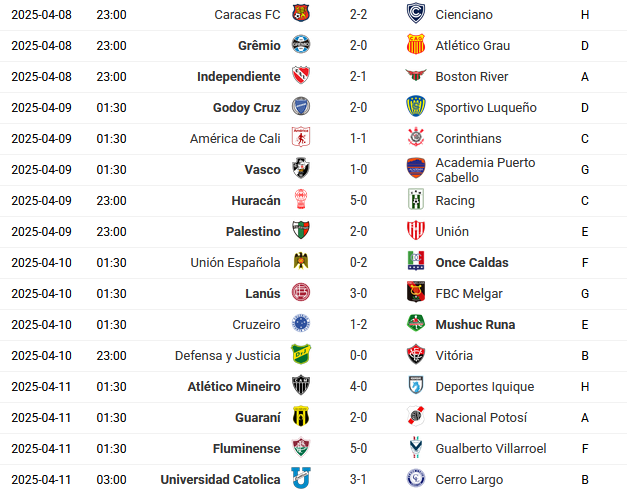Open the Lanús vs FBC Melgar 3-0 score
627x495 pixels.
pos(358,293)
